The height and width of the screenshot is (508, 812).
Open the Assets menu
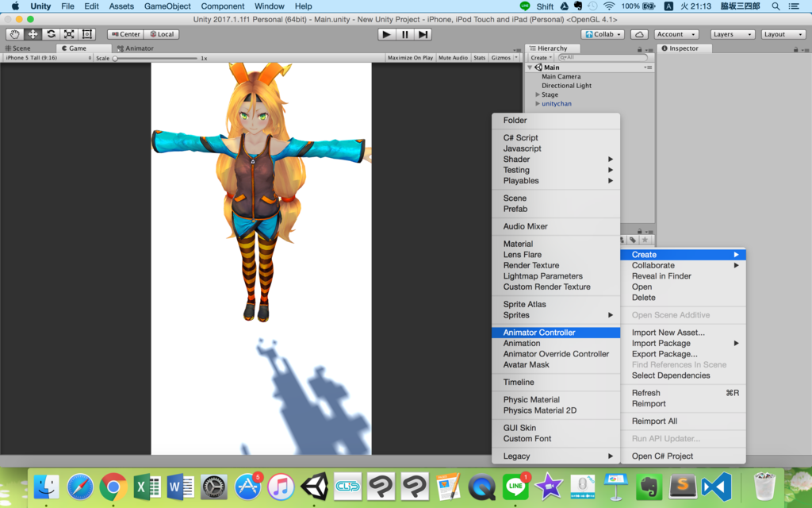pyautogui.click(x=121, y=6)
